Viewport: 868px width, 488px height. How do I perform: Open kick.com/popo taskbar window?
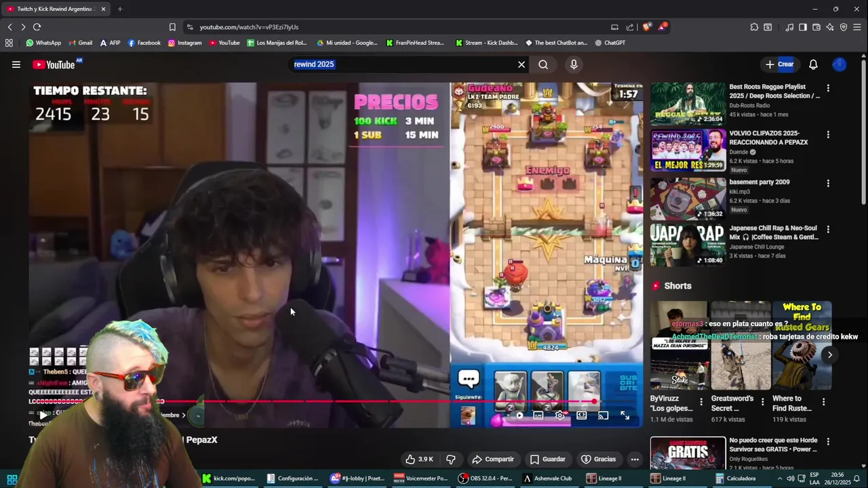229,479
